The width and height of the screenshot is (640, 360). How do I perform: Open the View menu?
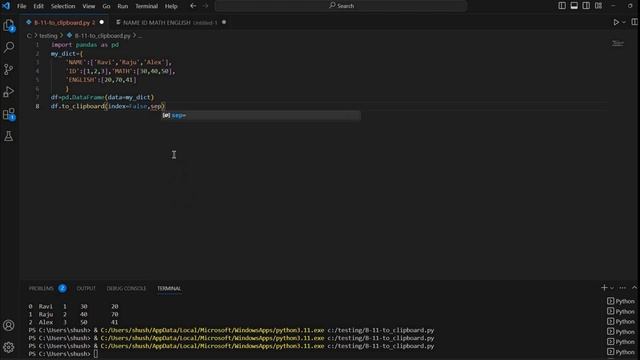point(89,6)
